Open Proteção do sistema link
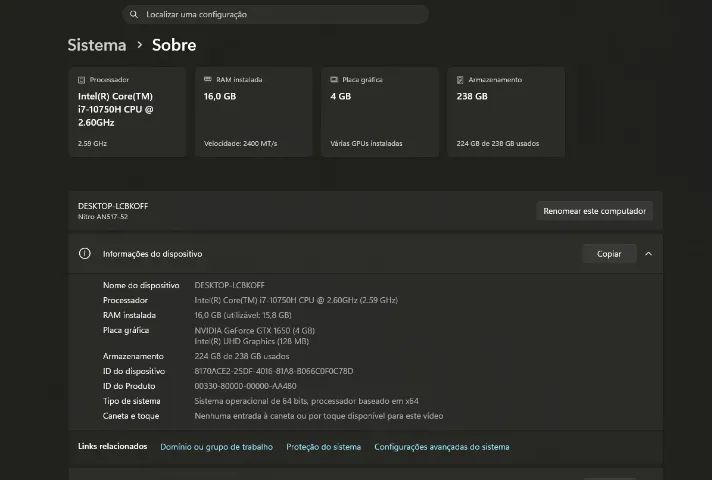712x480 pixels. click(323, 447)
